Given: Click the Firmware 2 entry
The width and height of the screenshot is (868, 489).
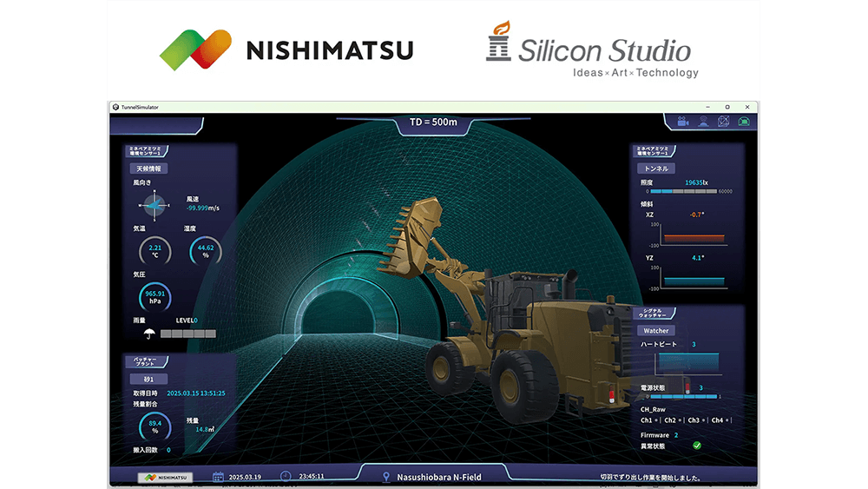Looking at the screenshot, I should [x=660, y=435].
